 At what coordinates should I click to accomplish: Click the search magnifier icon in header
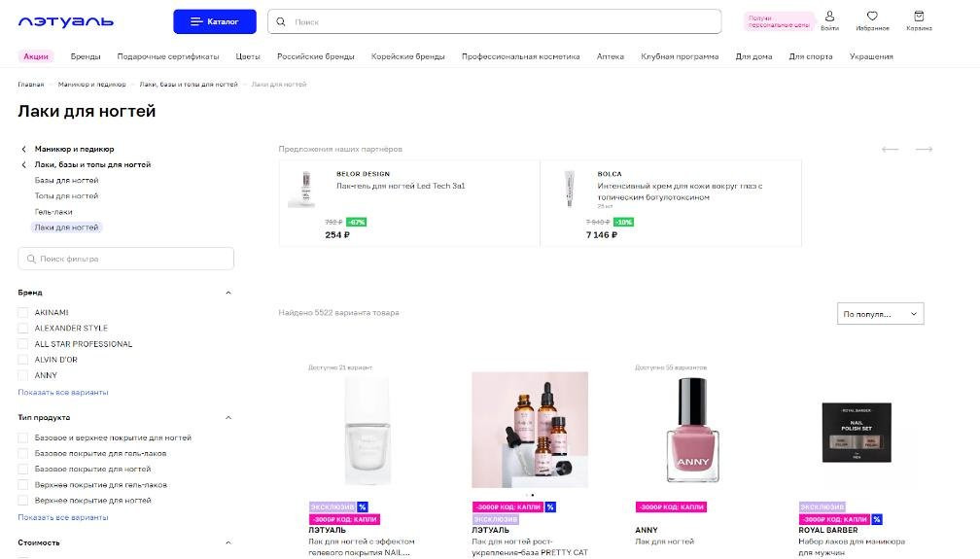282,21
